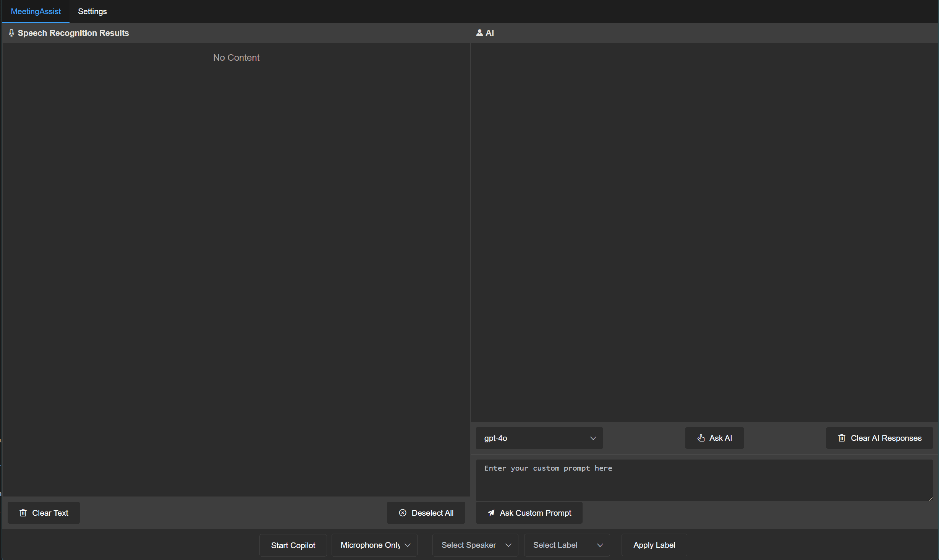Screen dimensions: 939x560
Task: Click the Ask AI button
Action: [x=714, y=438]
